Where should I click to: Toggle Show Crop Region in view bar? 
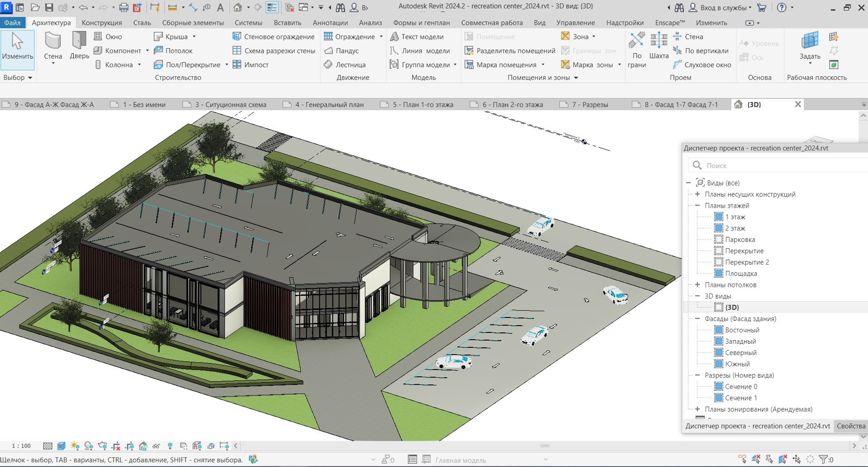[x=129, y=446]
